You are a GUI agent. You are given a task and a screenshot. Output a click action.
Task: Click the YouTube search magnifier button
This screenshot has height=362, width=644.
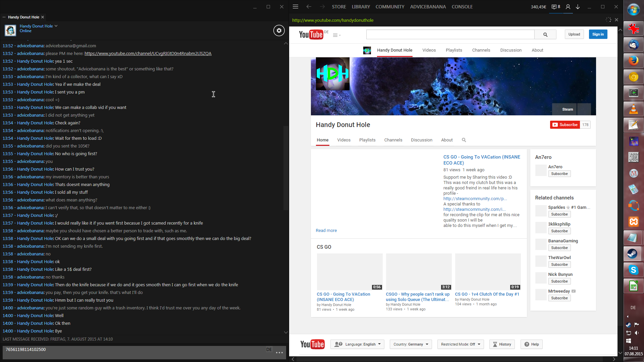pyautogui.click(x=545, y=35)
